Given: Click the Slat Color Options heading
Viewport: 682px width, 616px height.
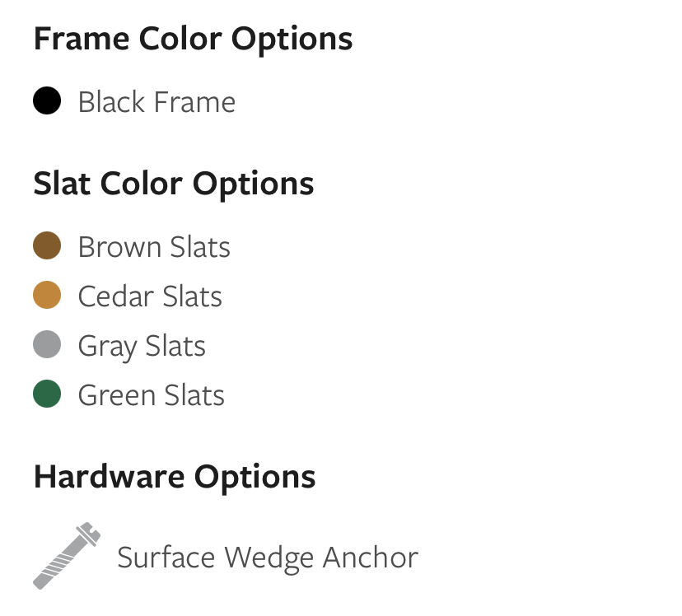Looking at the screenshot, I should click(174, 185).
